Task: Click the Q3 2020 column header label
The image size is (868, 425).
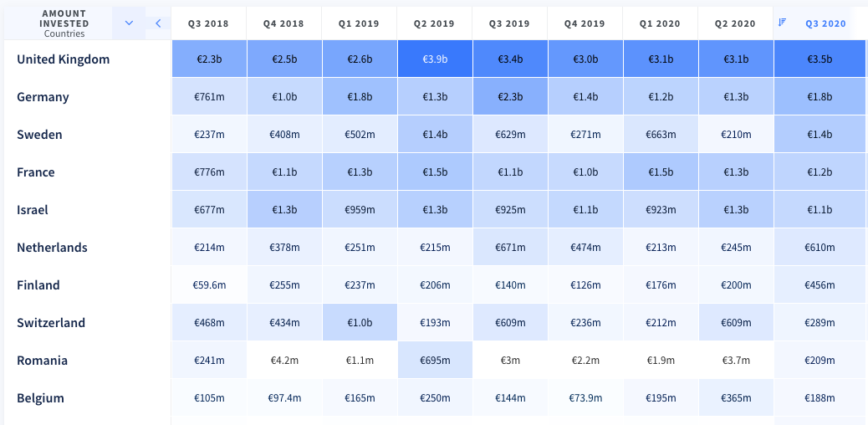Action: (825, 23)
